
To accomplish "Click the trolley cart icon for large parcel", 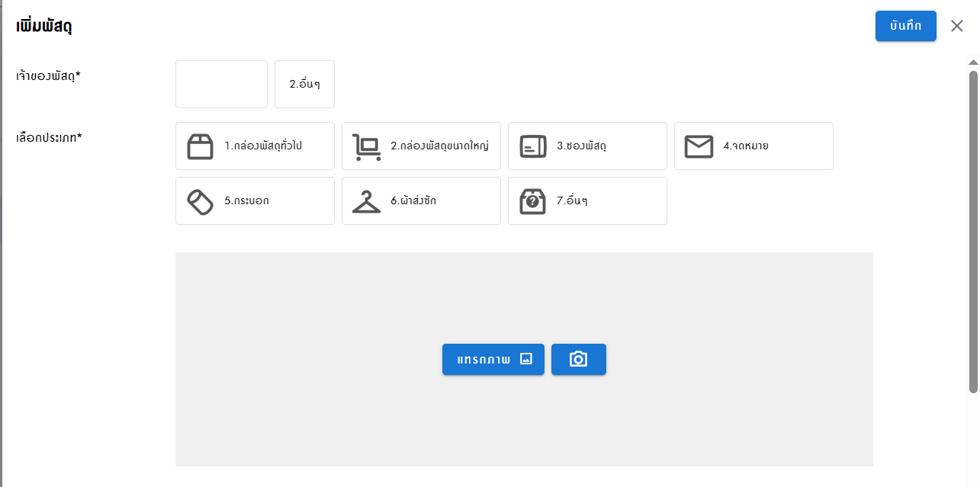I will click(366, 146).
